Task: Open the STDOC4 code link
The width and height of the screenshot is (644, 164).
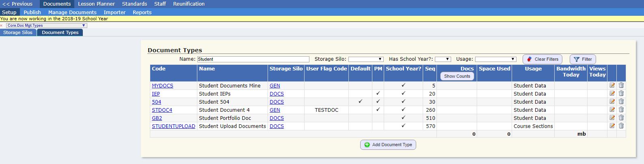Action: click(x=162, y=110)
